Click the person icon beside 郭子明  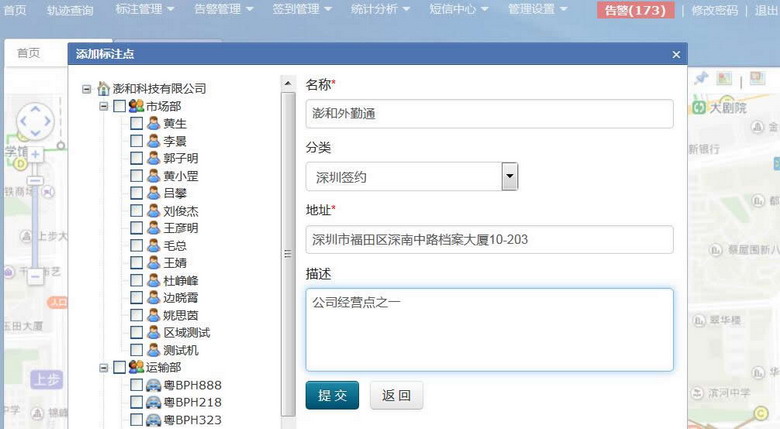point(153,158)
